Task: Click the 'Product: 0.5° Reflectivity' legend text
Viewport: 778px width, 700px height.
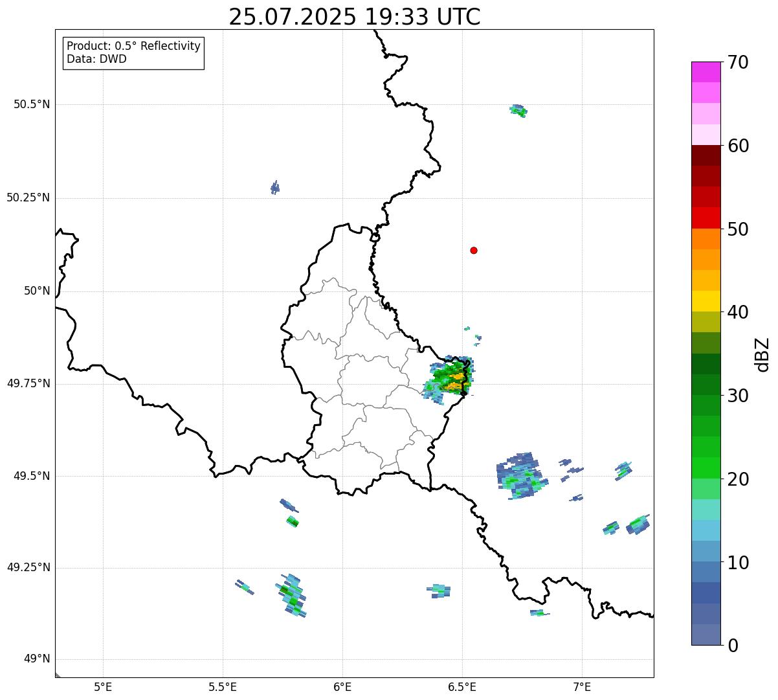Action: coord(134,47)
